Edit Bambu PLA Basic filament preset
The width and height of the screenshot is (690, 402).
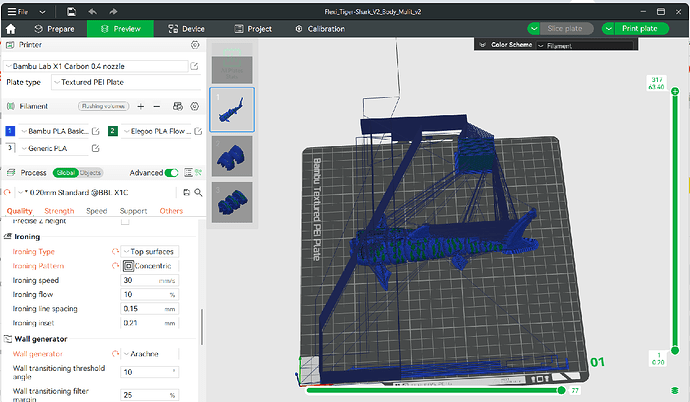click(95, 131)
